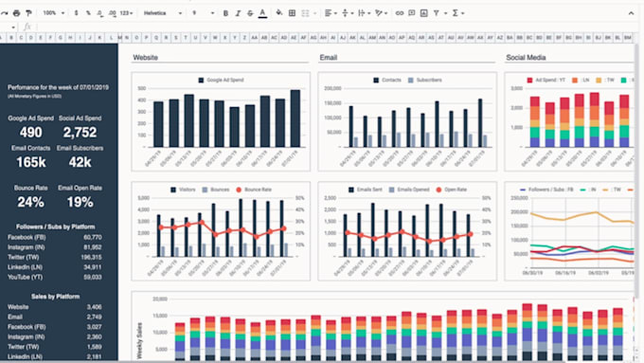This screenshot has width=644, height=363.
Task: Open the functions sigma dropdown
Action: 457,13
